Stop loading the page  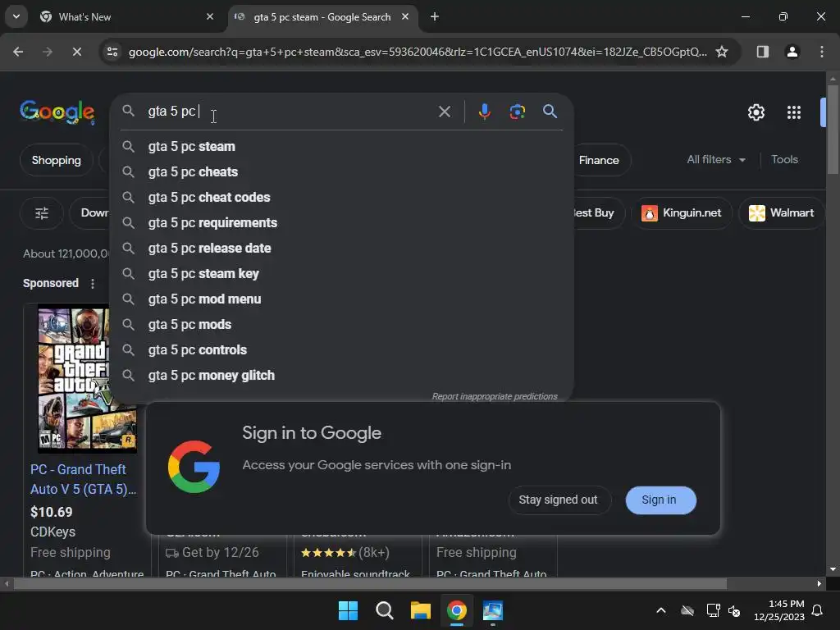pyautogui.click(x=76, y=52)
